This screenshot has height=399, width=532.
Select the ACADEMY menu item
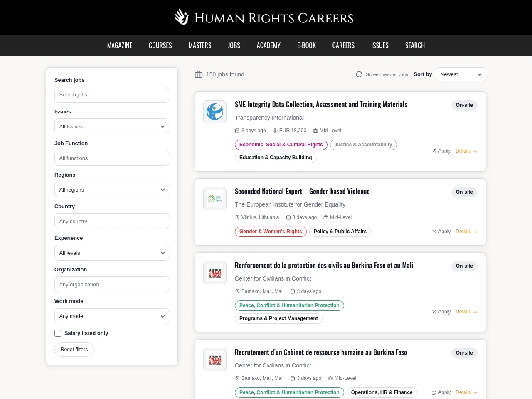pyautogui.click(x=268, y=45)
